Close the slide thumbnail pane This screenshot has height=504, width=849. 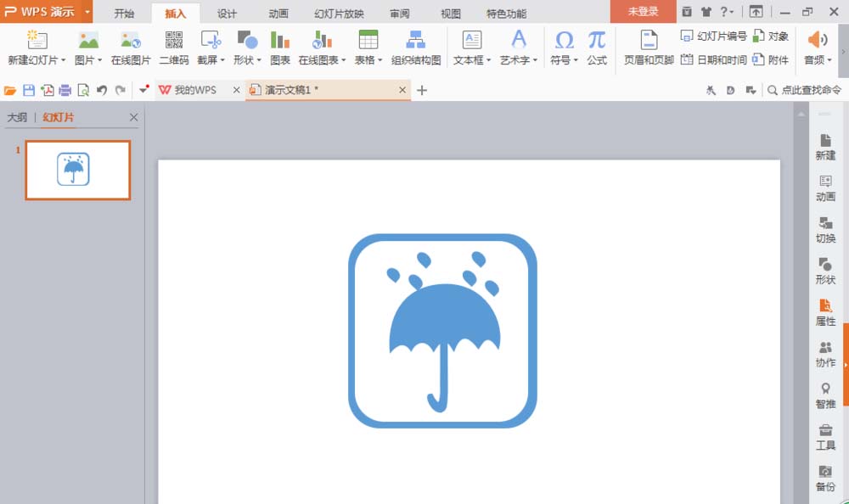click(x=134, y=117)
